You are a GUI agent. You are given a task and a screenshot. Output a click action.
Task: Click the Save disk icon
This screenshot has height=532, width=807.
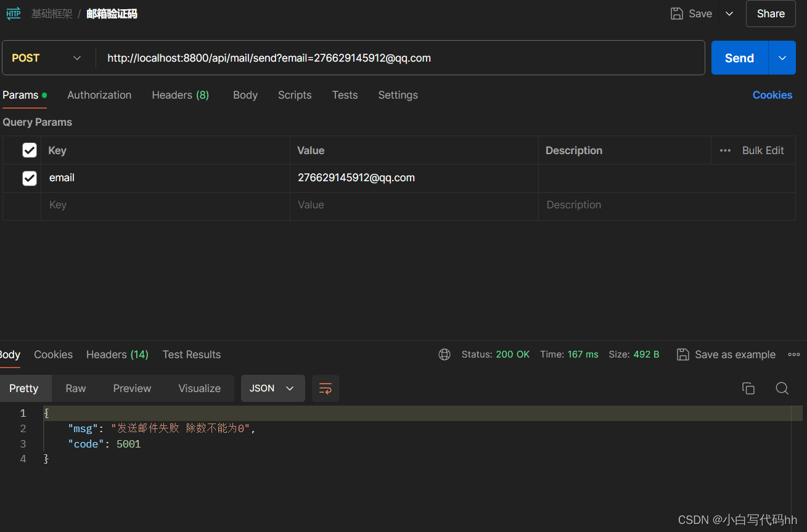[677, 14]
